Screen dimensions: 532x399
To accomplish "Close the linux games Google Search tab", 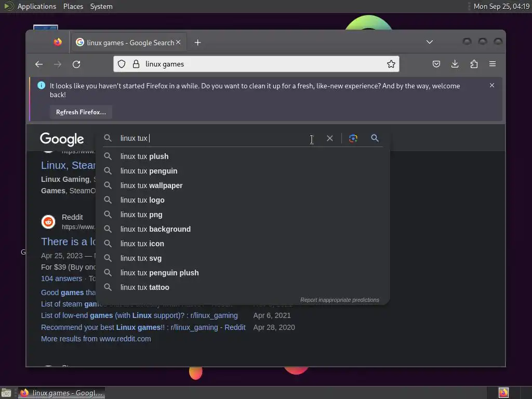I will tap(179, 42).
